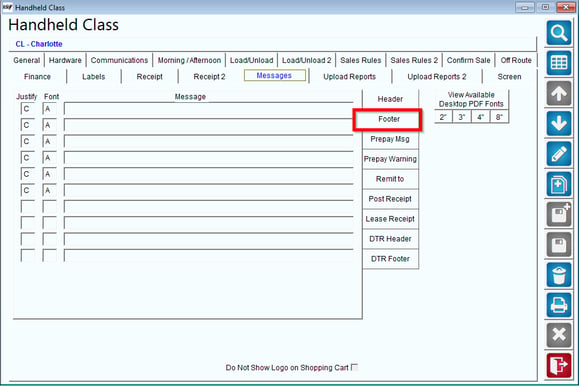Click the third row Justify field
This screenshot has height=386, width=579.
[27, 141]
